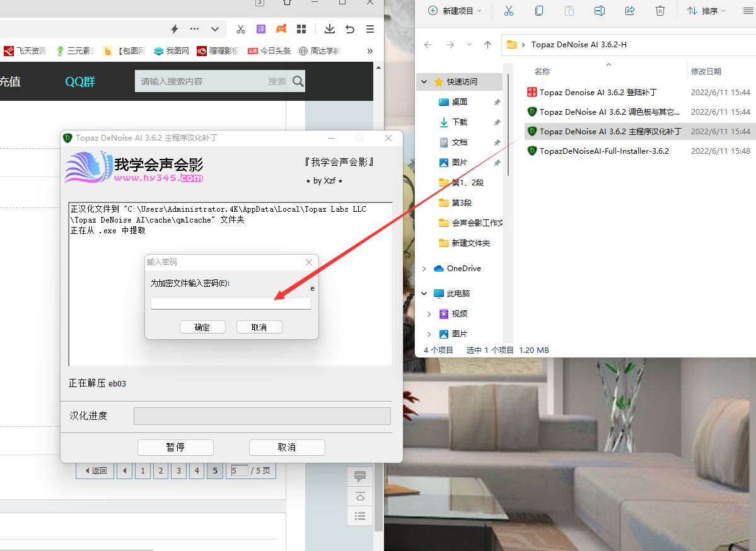Screen dimensions: 756x551
Task: Click the QQ群 nav item on webpage
Action: [80, 81]
